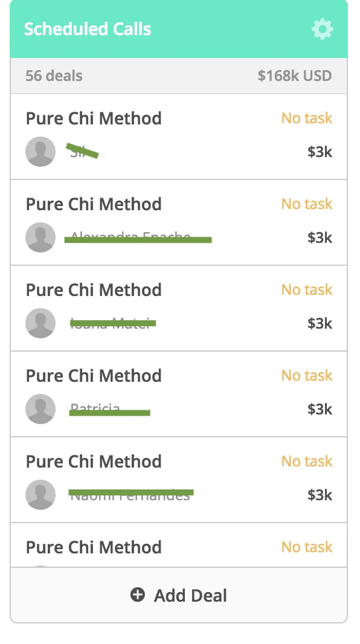
Task: Click the $168k USD stage total
Action: 295,76
